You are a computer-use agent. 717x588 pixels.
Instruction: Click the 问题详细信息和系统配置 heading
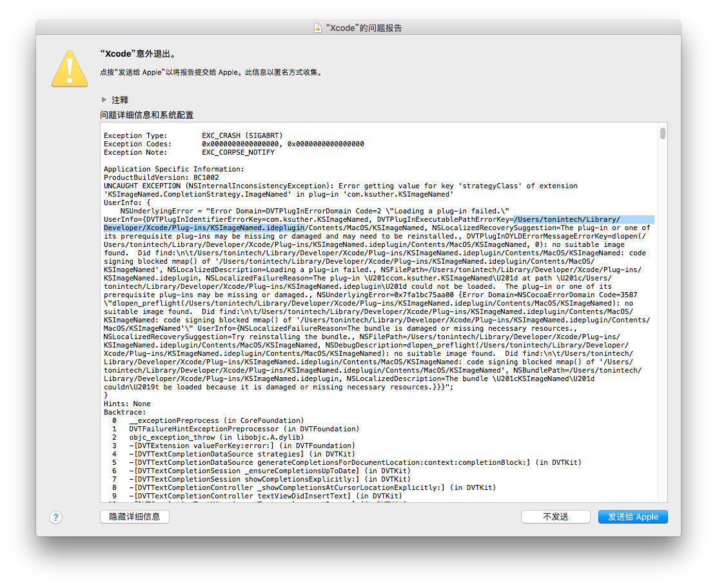pos(146,115)
